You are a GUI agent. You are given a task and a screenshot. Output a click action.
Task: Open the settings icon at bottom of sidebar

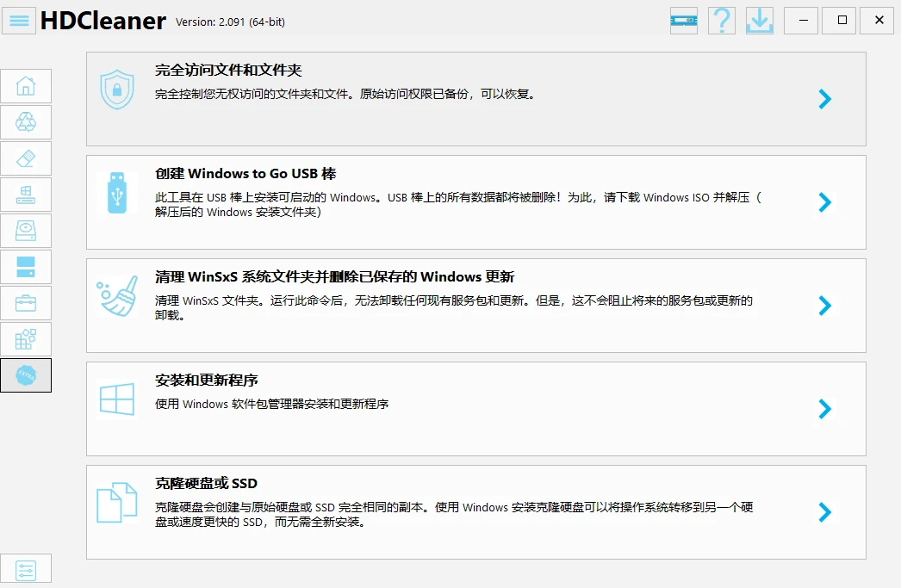[26, 569]
